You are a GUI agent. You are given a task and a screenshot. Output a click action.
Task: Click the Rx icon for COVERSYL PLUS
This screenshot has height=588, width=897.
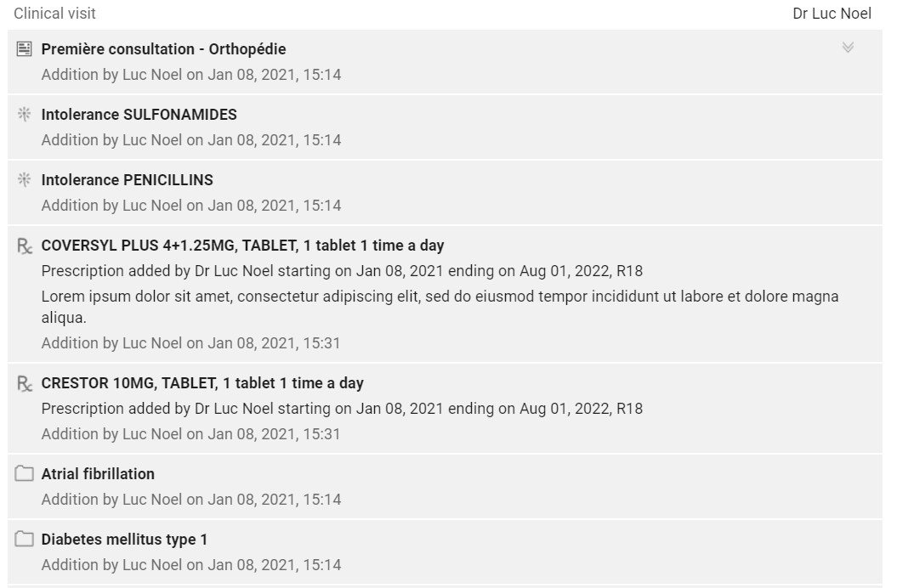[x=25, y=246]
